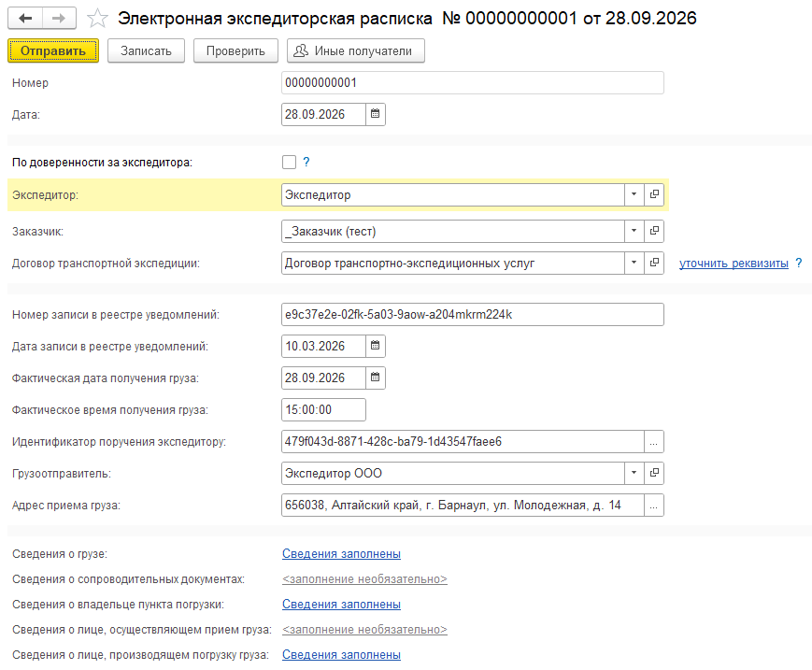Screen dimensions: 812x670
Task: Enable the По доверенности за экспедитора checkbox
Action: [289, 162]
